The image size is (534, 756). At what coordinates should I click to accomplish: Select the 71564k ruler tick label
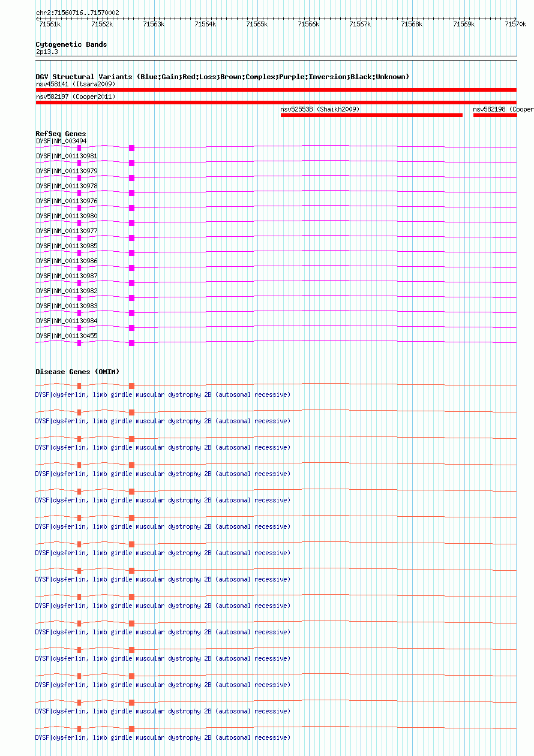click(x=205, y=24)
